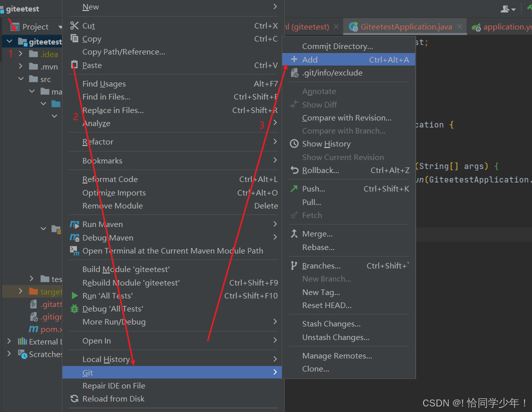The width and height of the screenshot is (532, 412).
Task: Choose Clone... menu item
Action: click(x=349, y=369)
